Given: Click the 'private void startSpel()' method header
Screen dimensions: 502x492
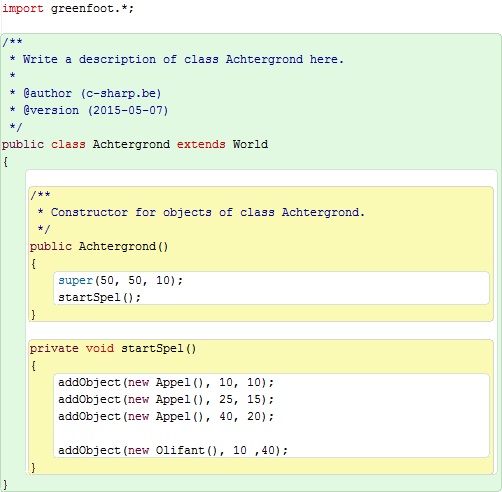Looking at the screenshot, I should tap(113, 349).
